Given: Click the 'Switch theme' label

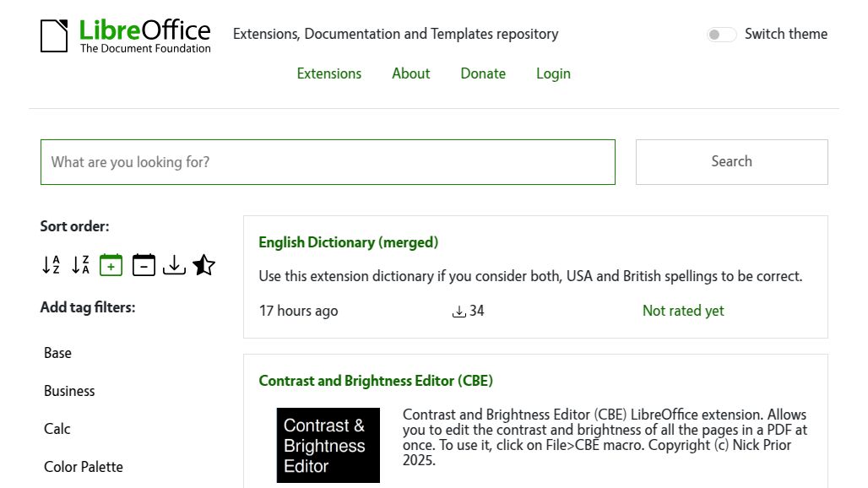Looking at the screenshot, I should [x=786, y=35].
